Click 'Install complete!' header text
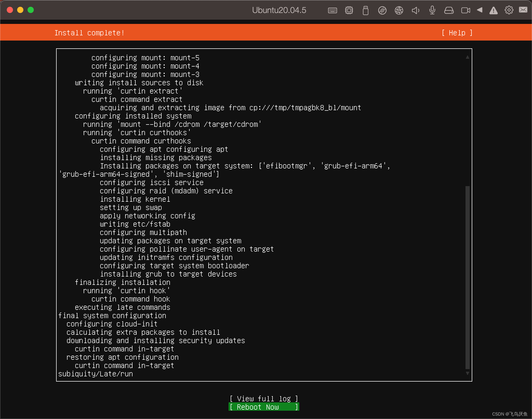532x419 pixels. point(90,33)
